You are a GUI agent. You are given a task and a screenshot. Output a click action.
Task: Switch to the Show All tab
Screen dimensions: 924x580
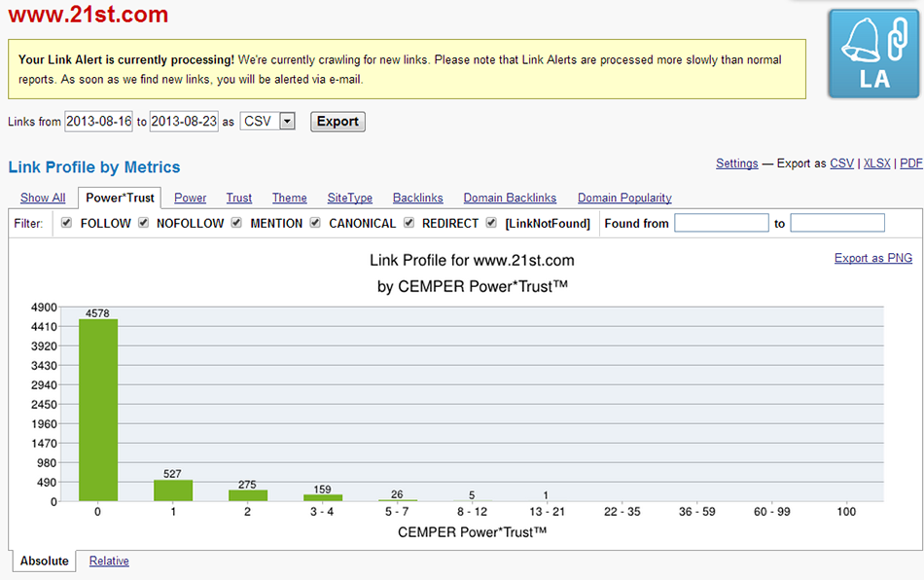[43, 199]
